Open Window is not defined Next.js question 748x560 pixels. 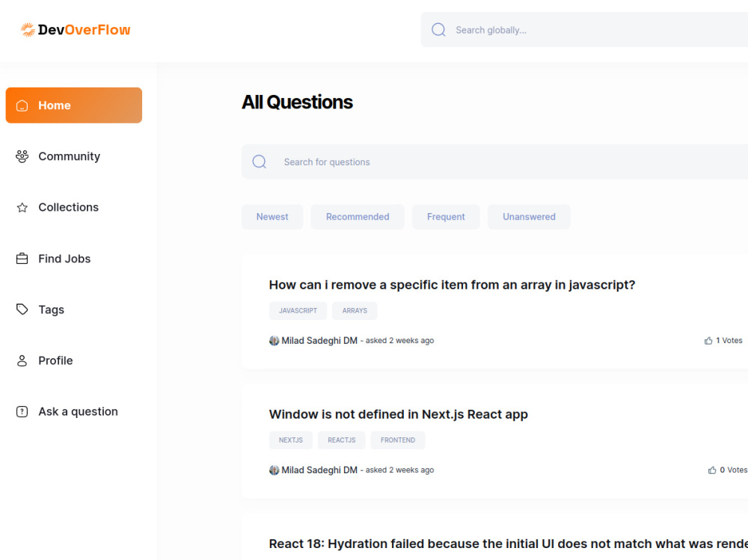click(399, 414)
